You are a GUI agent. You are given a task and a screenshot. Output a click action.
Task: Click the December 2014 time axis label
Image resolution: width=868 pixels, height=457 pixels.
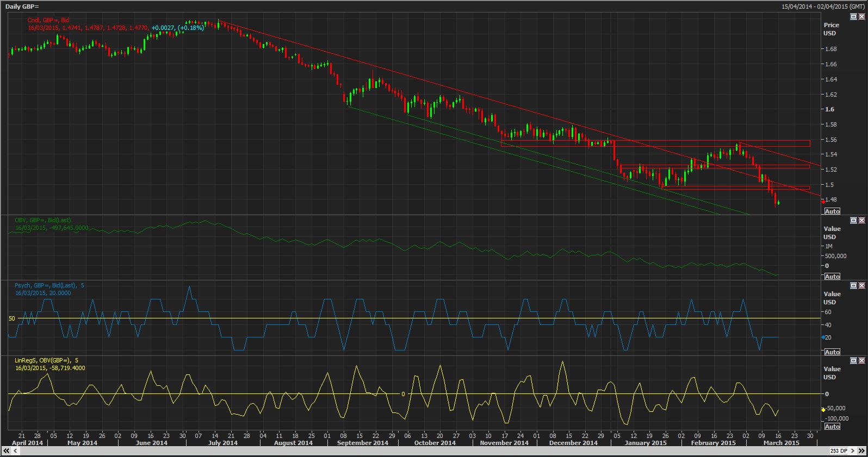[x=573, y=443]
